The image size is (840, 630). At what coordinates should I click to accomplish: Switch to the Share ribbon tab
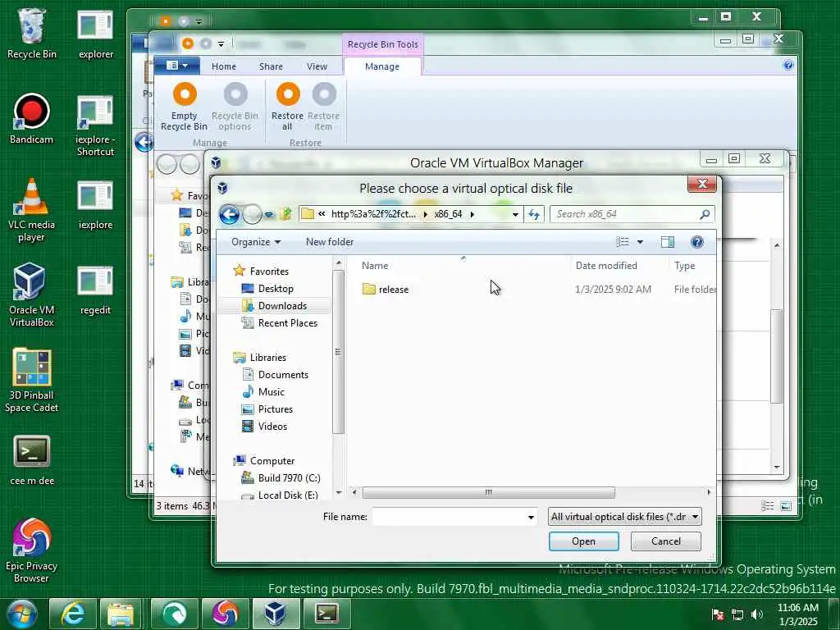pos(271,66)
